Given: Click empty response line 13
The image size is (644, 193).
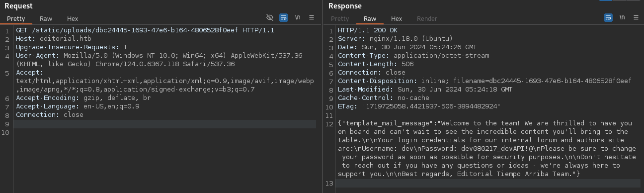Looking at the screenshot, I should 488,183.
